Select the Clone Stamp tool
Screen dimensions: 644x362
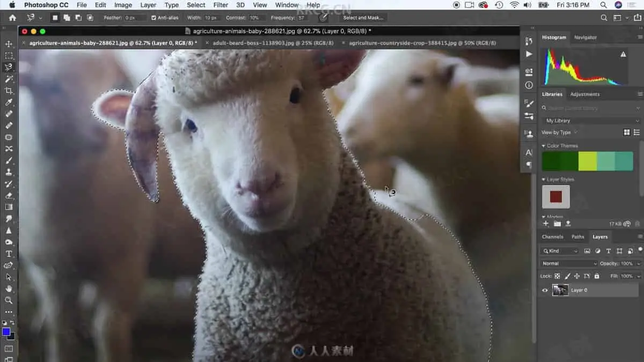[x=9, y=172]
